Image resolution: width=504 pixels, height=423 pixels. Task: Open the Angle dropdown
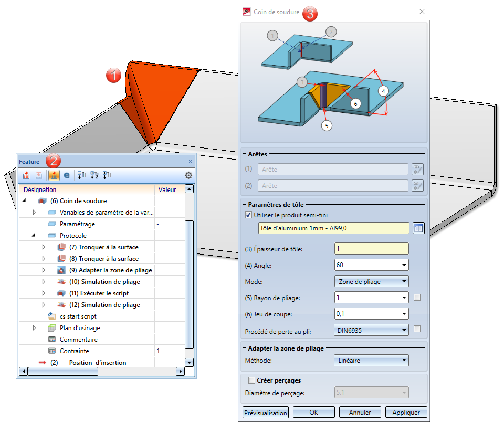pos(404,265)
